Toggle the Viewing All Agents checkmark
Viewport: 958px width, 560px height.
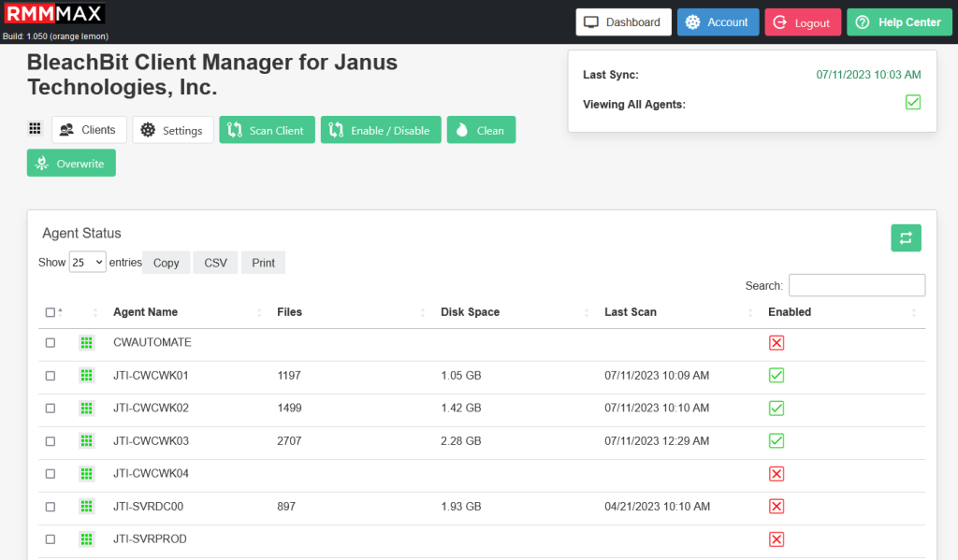point(913,103)
